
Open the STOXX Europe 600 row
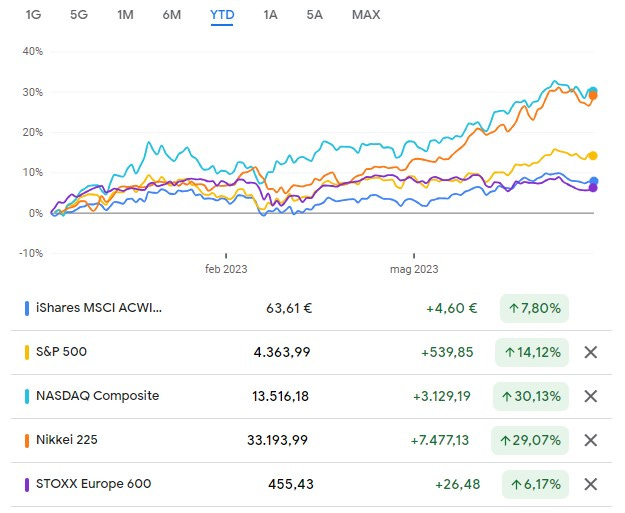pyautogui.click(x=311, y=484)
